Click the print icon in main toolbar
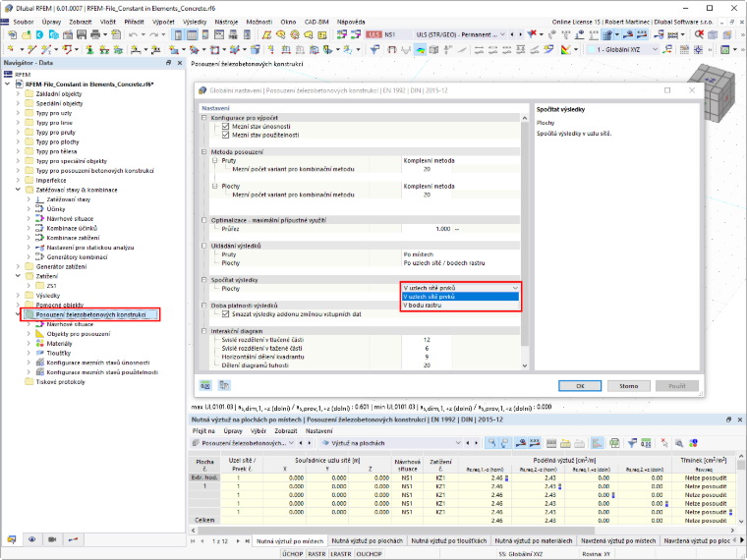This screenshot has width=747, height=560. pos(95,34)
